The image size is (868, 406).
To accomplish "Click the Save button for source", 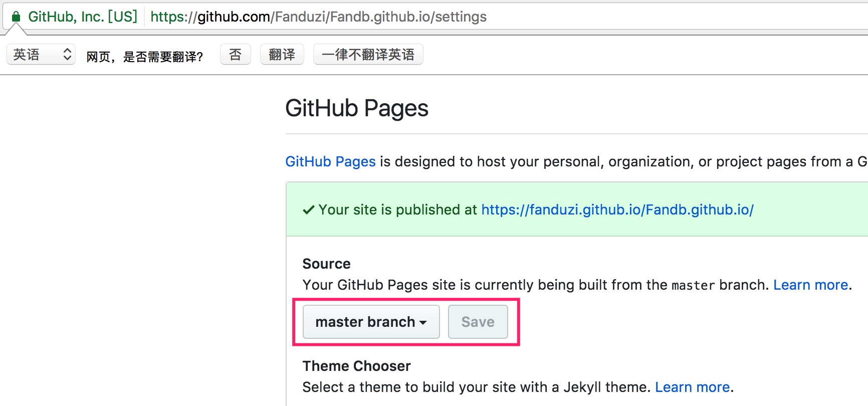I will [x=478, y=322].
